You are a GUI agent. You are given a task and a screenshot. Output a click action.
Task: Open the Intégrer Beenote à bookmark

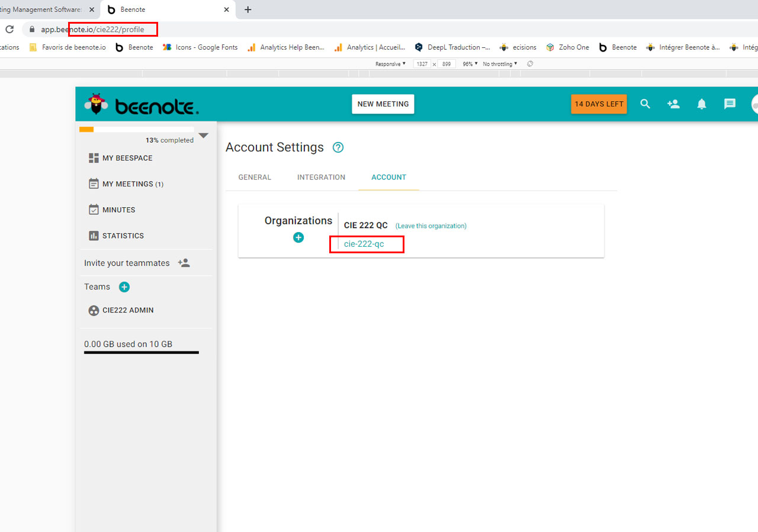coord(683,47)
